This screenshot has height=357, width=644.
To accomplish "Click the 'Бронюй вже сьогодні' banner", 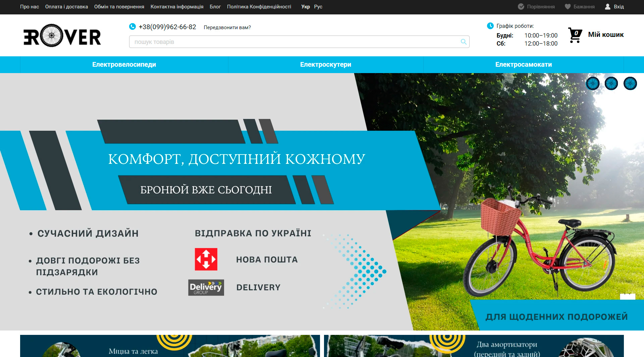I will click(206, 190).
